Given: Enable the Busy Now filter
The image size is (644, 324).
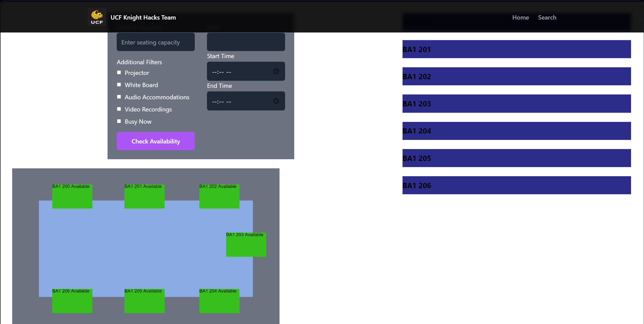Looking at the screenshot, I should (119, 121).
